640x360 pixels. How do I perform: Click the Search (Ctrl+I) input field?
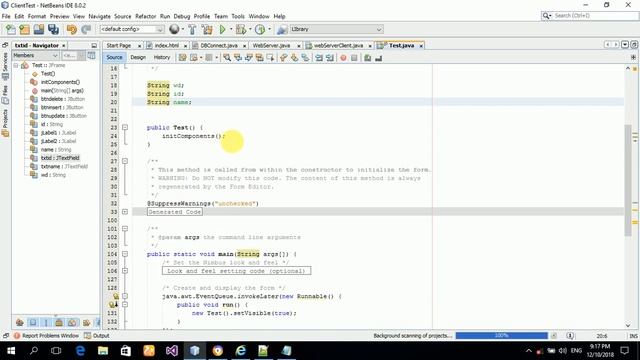(x=590, y=16)
